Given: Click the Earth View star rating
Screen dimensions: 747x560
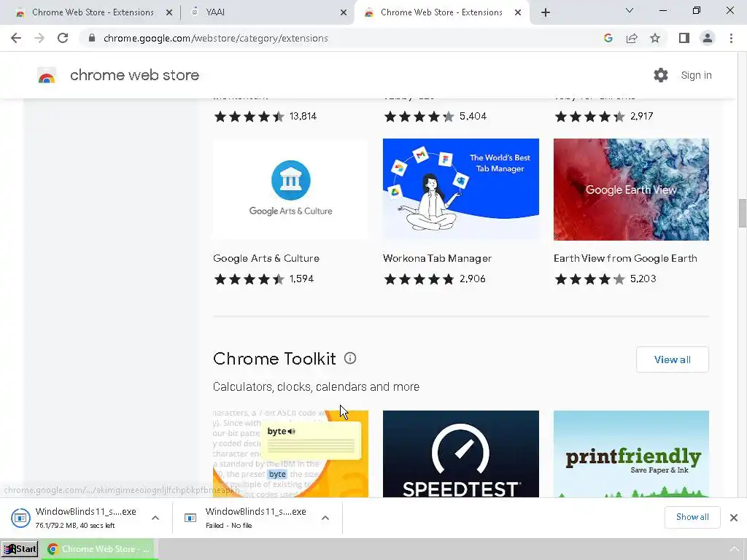Looking at the screenshot, I should (x=589, y=279).
